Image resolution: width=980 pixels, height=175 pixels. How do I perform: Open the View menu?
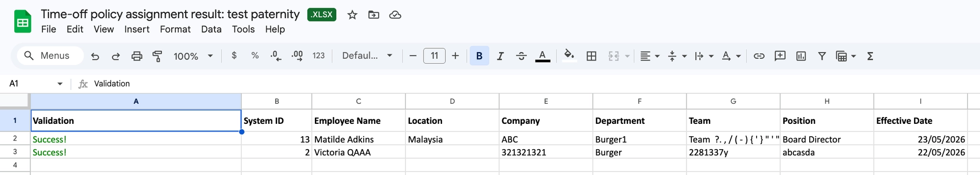pos(104,29)
